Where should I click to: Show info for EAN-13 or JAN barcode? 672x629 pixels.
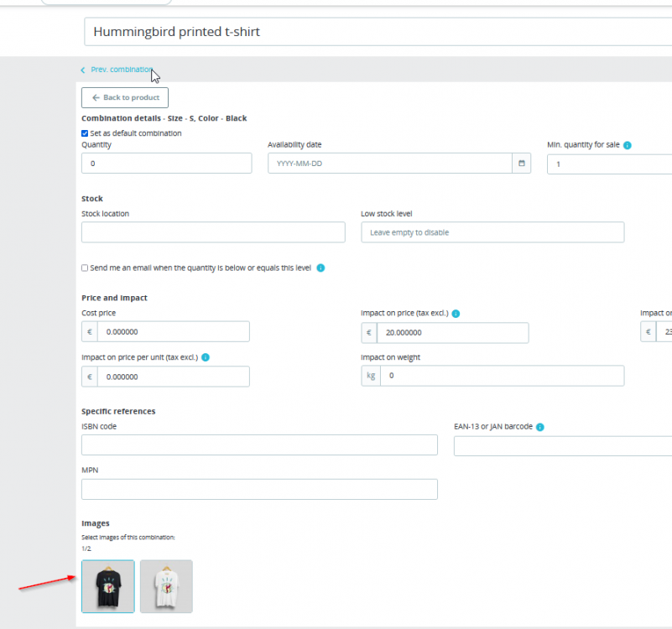point(540,427)
